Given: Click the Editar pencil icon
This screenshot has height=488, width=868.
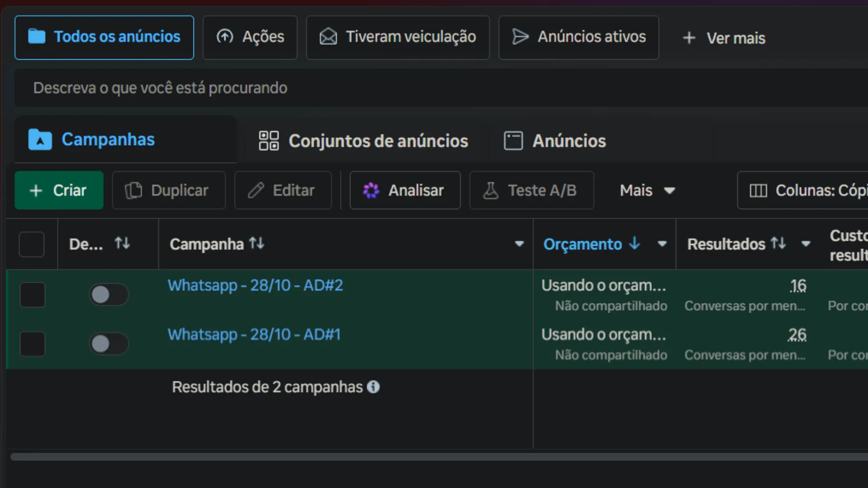Looking at the screenshot, I should pos(256,190).
